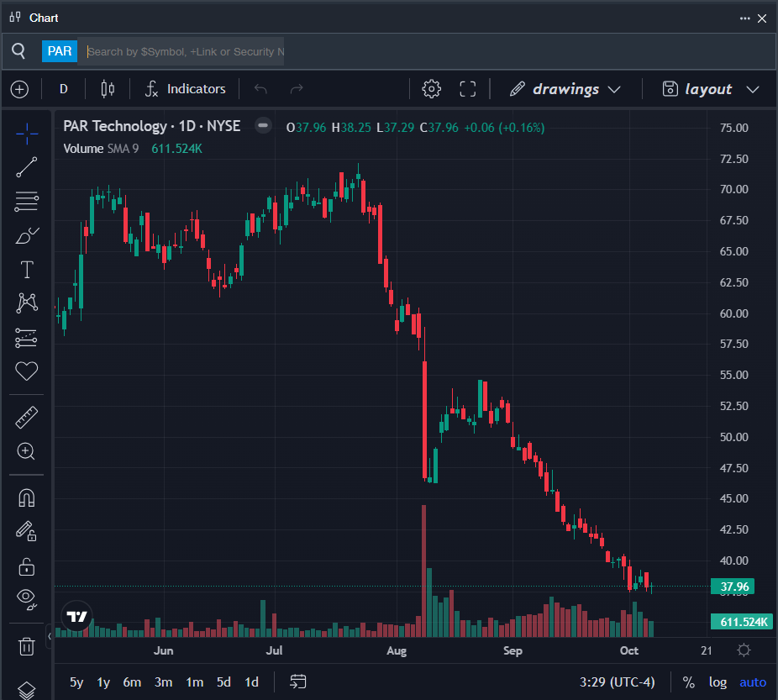
Task: Click the 3:29 (UTC-4) timezone button
Action: click(x=617, y=682)
